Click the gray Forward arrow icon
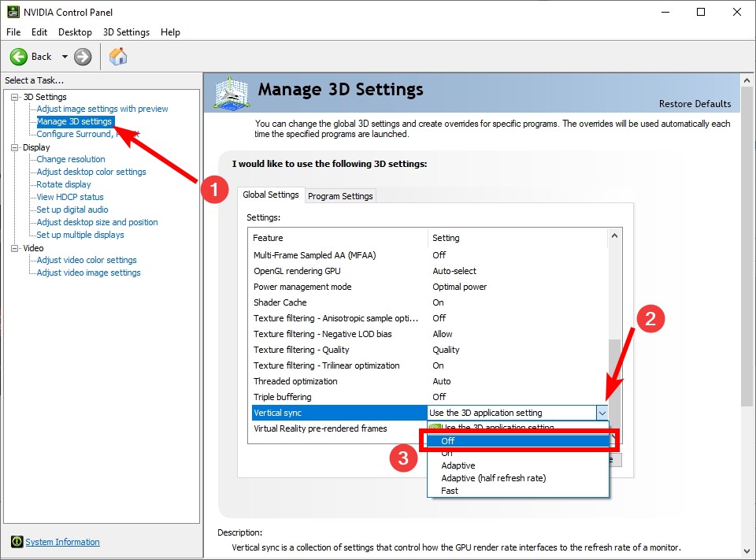 tap(83, 57)
